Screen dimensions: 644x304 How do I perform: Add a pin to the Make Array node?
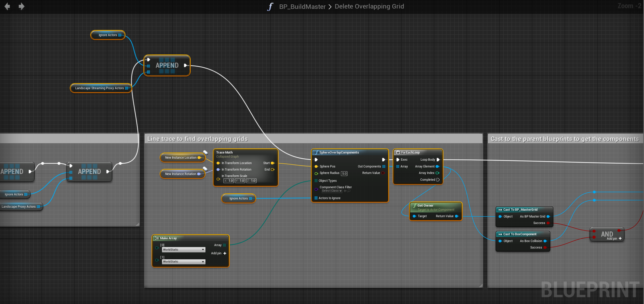pyautogui.click(x=224, y=253)
